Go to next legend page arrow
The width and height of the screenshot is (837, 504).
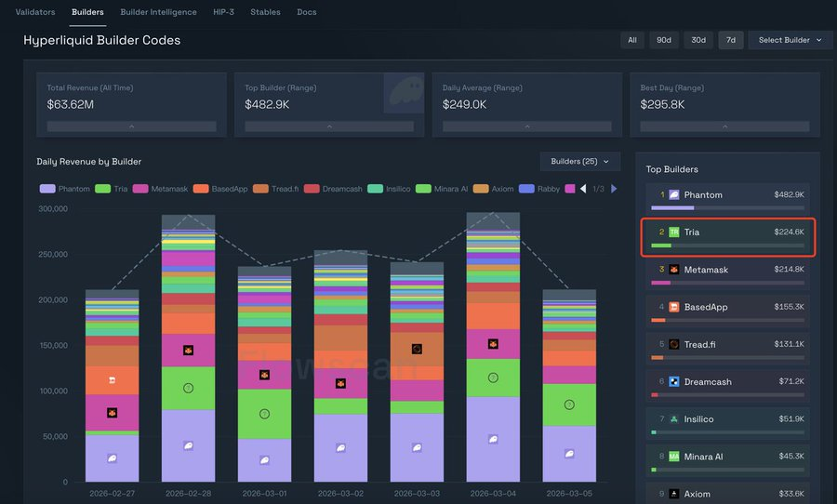(614, 189)
